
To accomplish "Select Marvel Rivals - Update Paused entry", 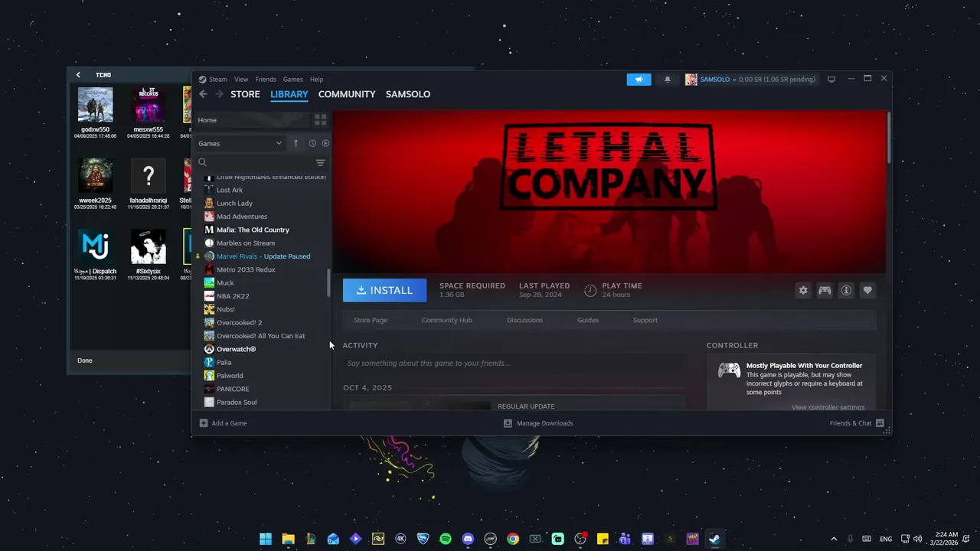I will (x=262, y=256).
